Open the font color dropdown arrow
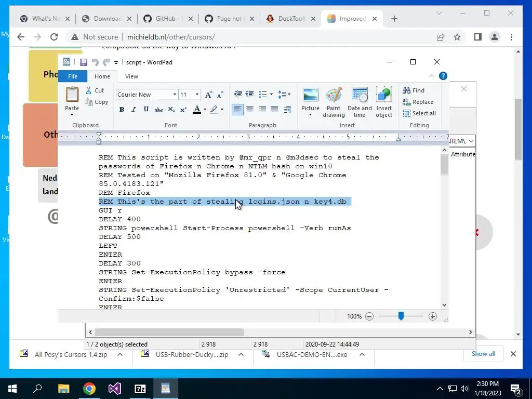This screenshot has height=399, width=532. (205, 109)
